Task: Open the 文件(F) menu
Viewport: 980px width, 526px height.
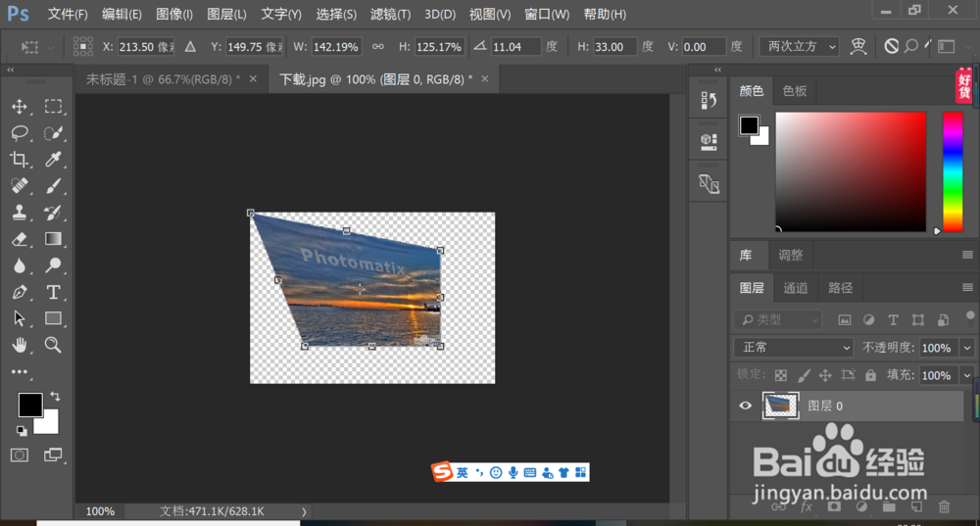Action: point(68,15)
